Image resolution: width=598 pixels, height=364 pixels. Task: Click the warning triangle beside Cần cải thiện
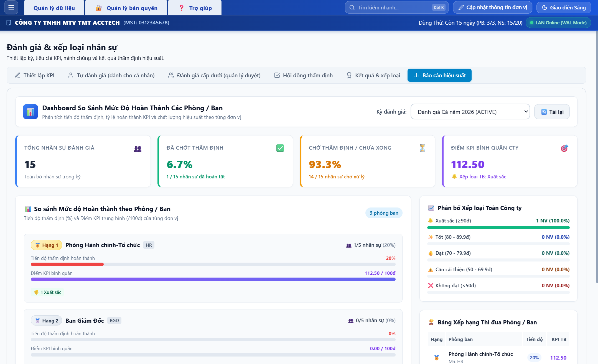click(431, 270)
